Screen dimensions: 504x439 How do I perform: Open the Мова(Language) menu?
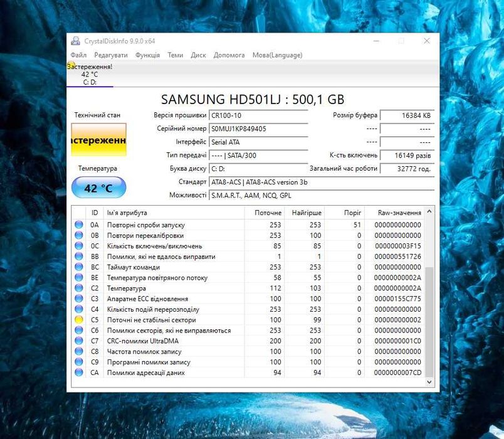[278, 55]
